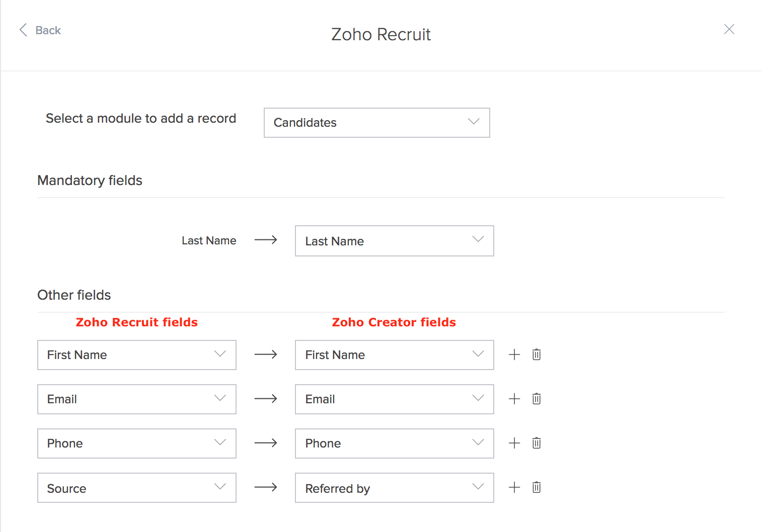The width and height of the screenshot is (761, 532).
Task: Open the Zoho Creator Phone dropdown
Action: [395, 444]
